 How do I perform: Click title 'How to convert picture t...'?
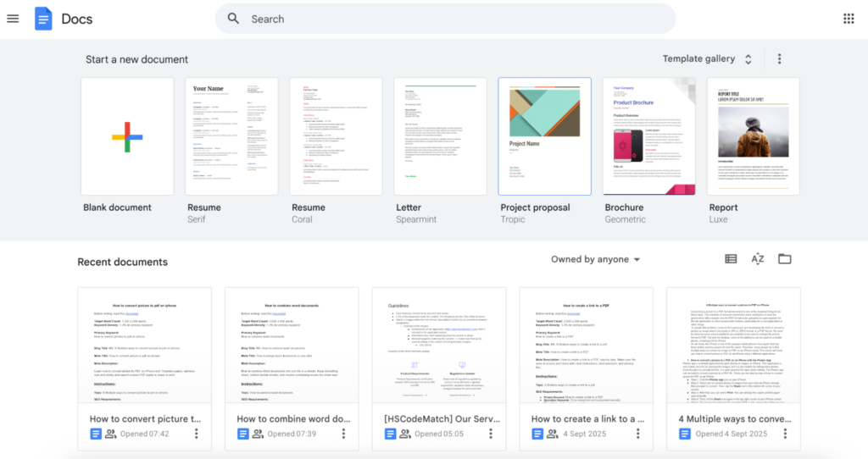(x=145, y=419)
